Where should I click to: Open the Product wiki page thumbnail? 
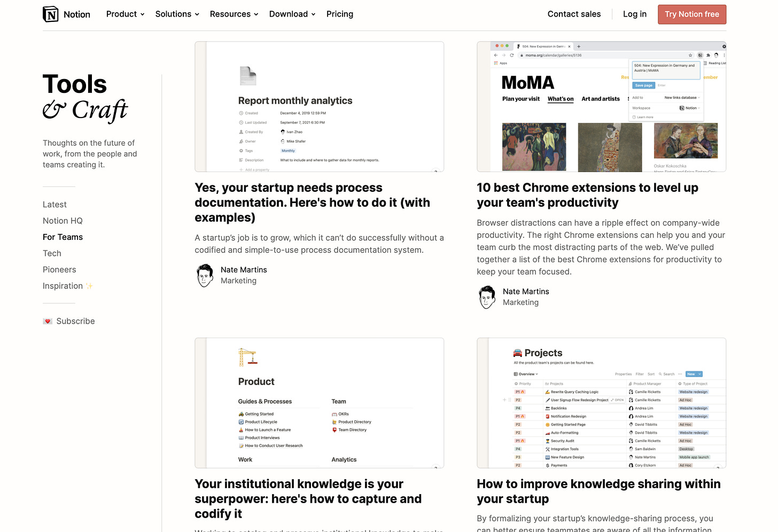coord(320,403)
